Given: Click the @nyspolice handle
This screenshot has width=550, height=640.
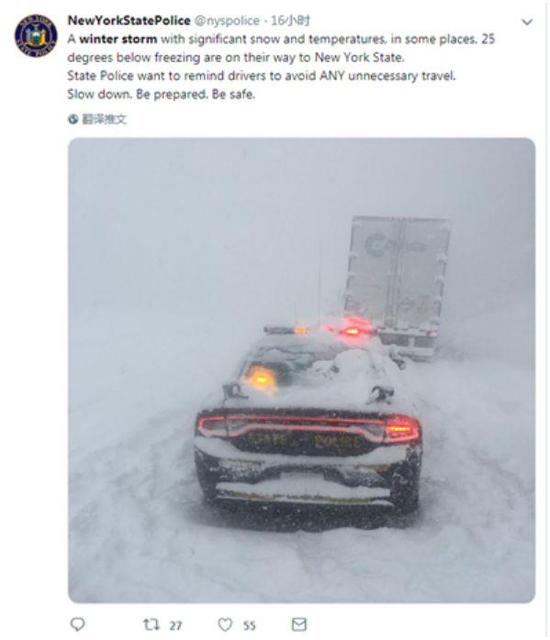Looking at the screenshot, I should [227, 21].
